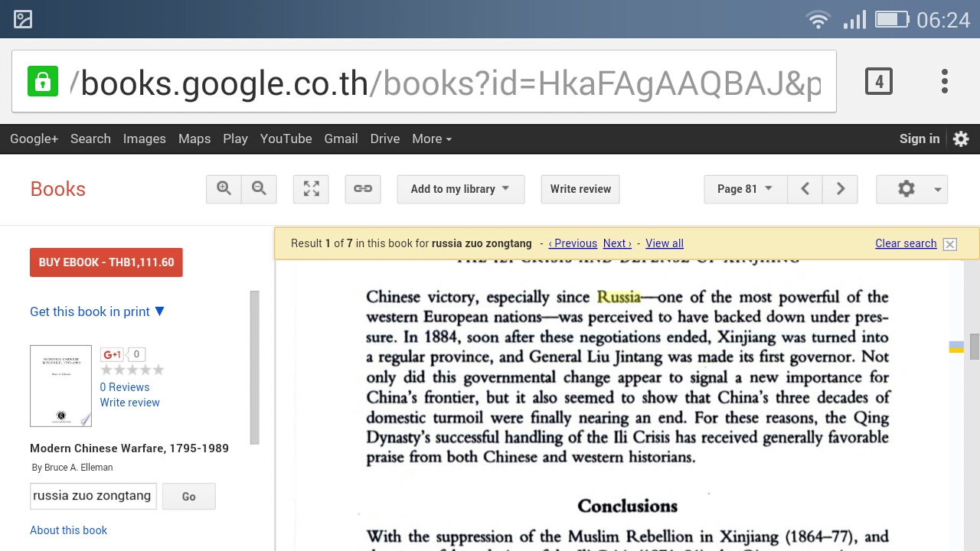Screen dimensions: 980x551
Task: Open the browser three-dot menu
Action: (x=945, y=81)
